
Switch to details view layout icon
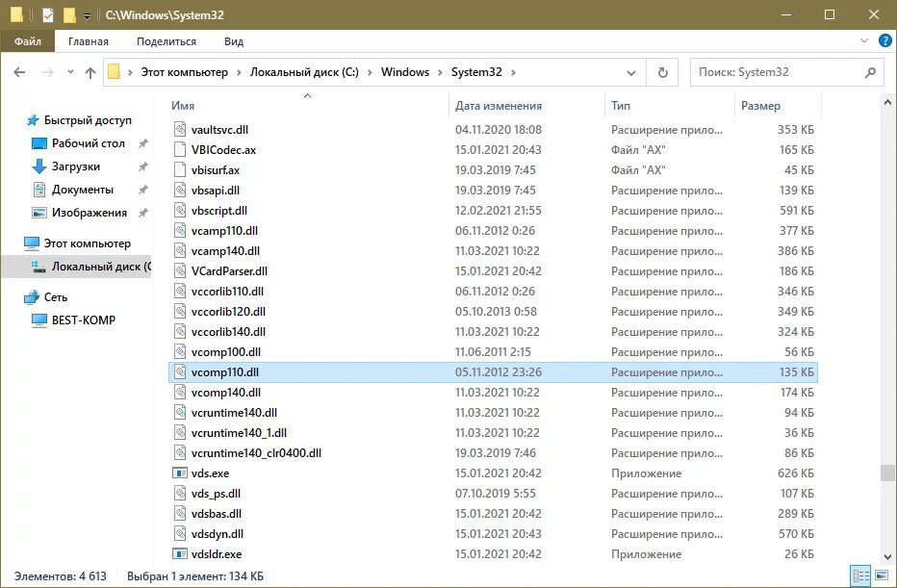pos(861,576)
